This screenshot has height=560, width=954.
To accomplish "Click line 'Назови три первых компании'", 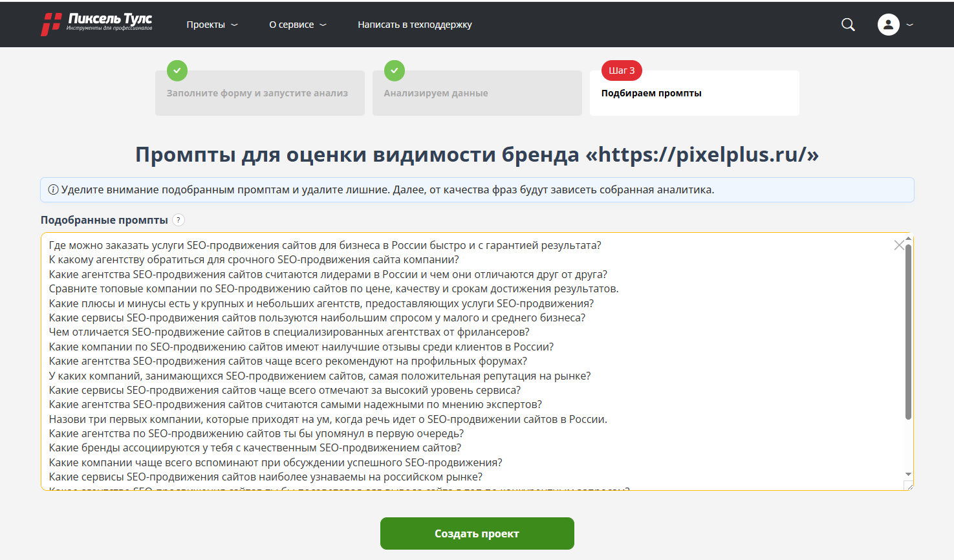I will coord(328,419).
